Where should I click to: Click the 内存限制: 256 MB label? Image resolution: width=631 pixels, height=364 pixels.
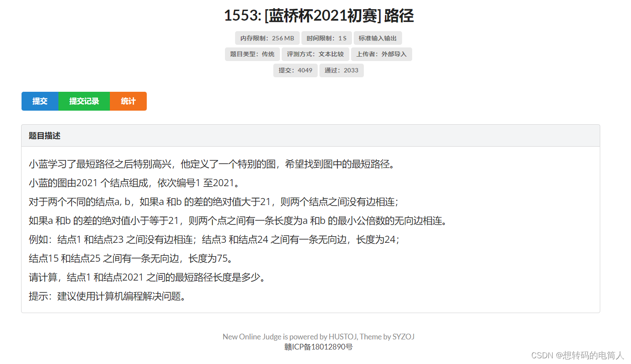coord(267,38)
